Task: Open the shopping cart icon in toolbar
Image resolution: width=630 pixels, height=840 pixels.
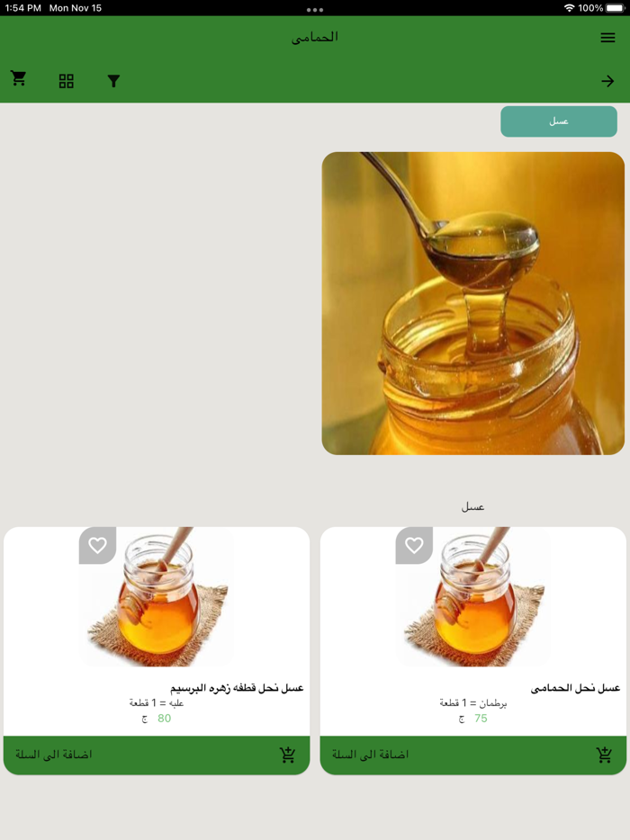Action: 19,78
